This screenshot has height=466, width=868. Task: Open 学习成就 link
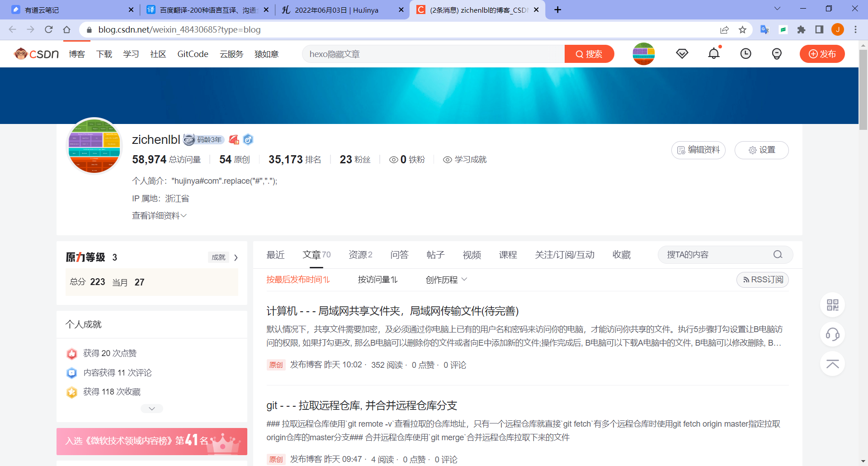465,159
